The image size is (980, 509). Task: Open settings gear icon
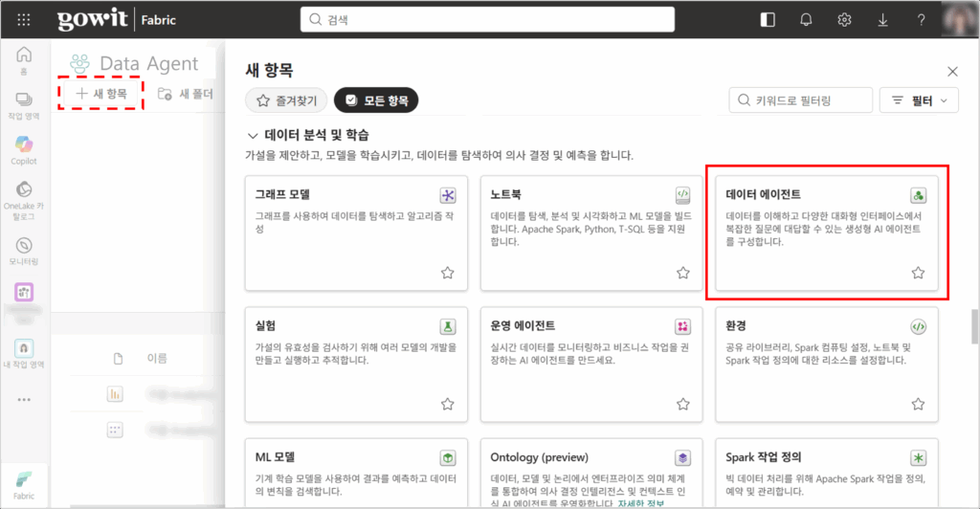(x=844, y=20)
